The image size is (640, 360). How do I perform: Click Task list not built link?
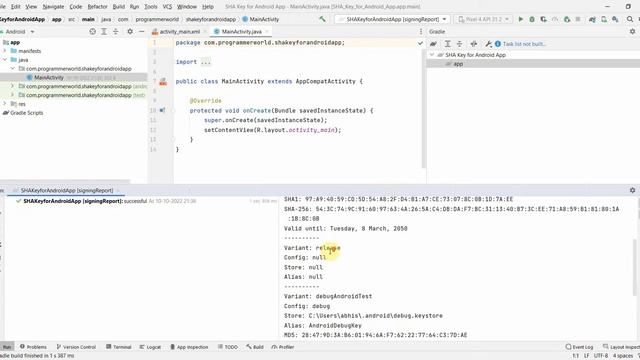(524, 44)
